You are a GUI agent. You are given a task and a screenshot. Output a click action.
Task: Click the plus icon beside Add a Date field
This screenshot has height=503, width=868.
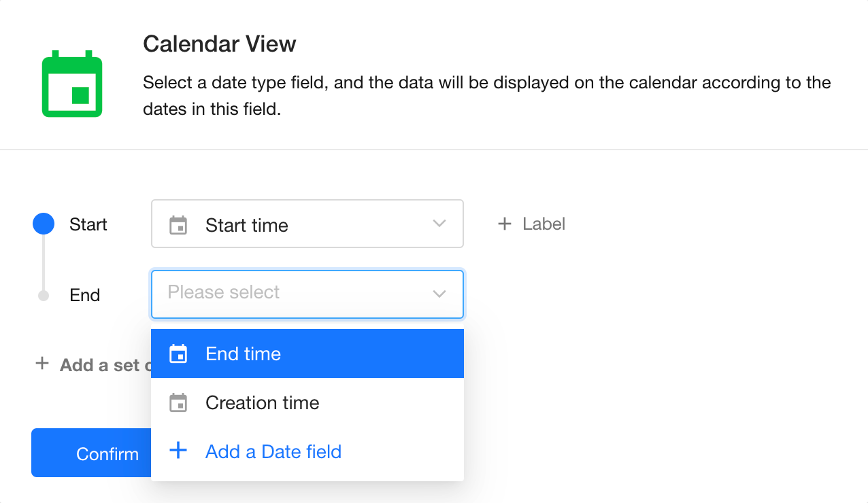[178, 451]
